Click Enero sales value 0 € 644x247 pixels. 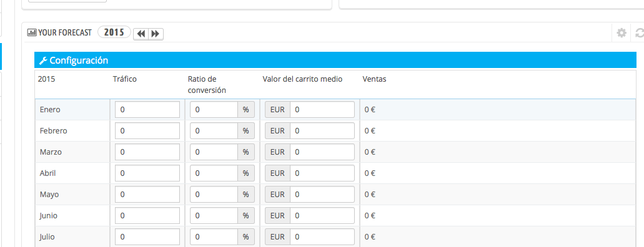point(370,110)
